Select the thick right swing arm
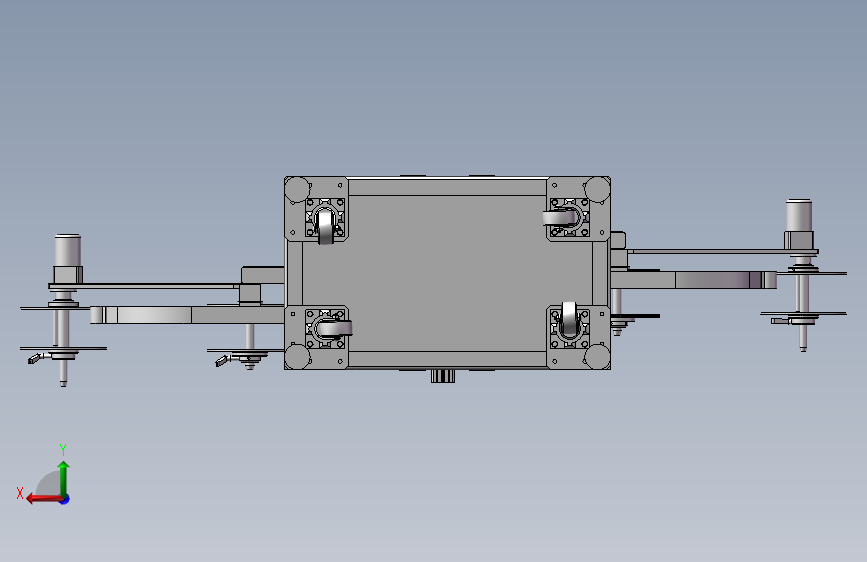Viewport: 867px width, 562px height. click(x=693, y=280)
